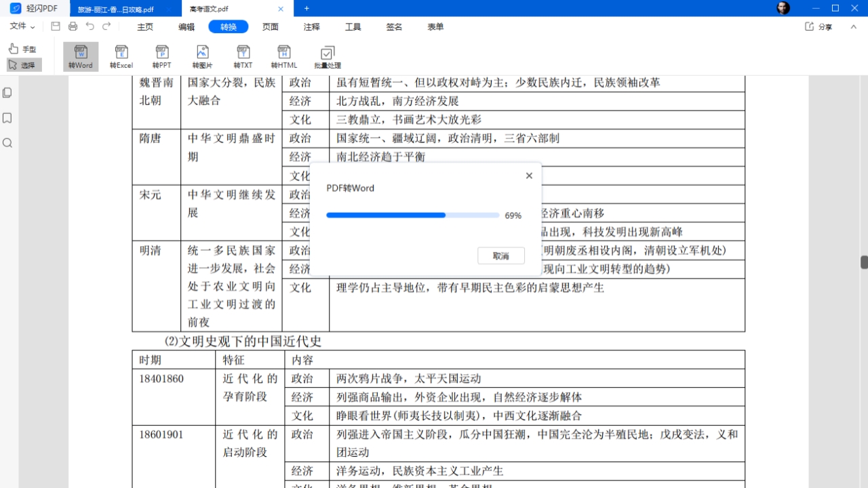Open the search panel in left sidebar
The image size is (868, 488).
point(7,143)
